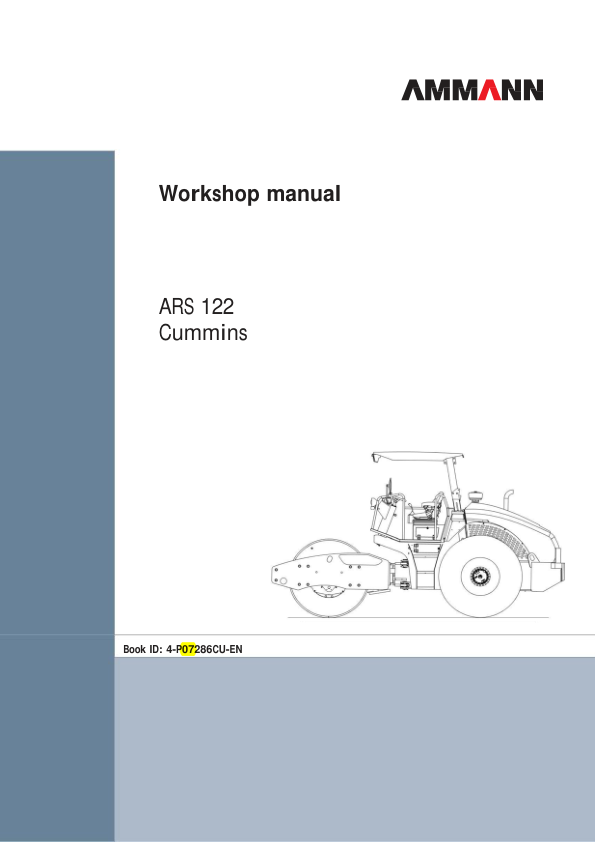Click the roller machine line drawing
Image resolution: width=596 pixels, height=842 pixels.
[418, 535]
